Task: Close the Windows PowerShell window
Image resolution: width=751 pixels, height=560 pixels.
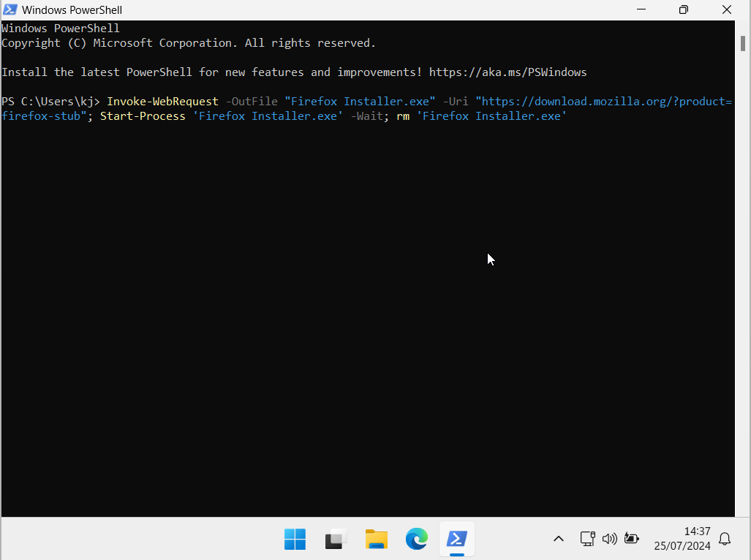Action: pos(727,10)
